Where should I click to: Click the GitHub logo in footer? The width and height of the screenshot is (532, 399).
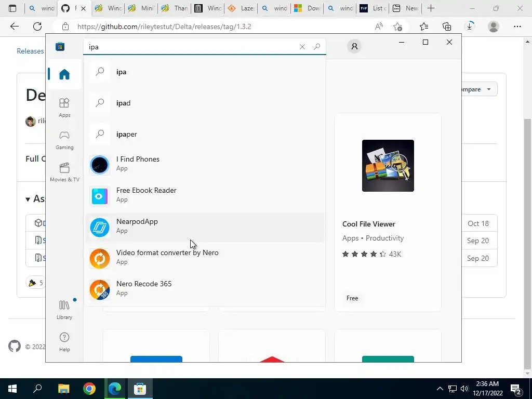coord(14,346)
